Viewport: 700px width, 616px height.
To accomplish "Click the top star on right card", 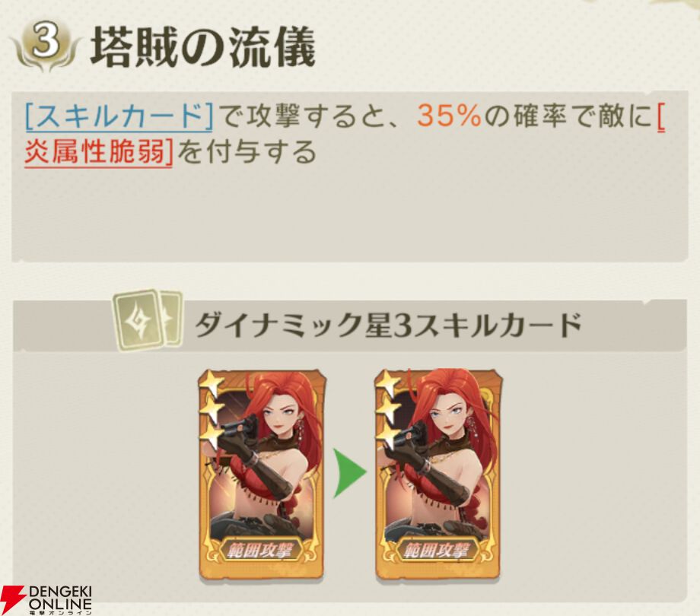I will pyautogui.click(x=387, y=383).
